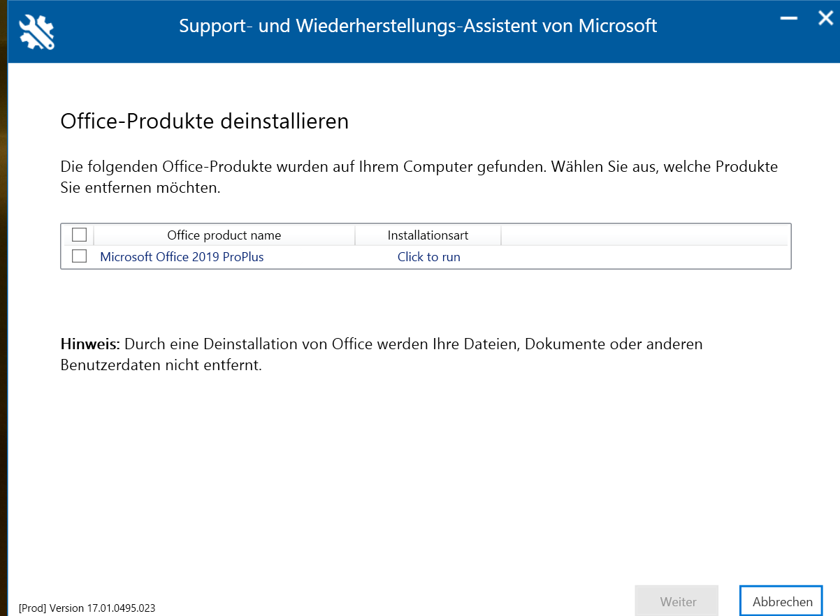The image size is (840, 616).
Task: Click the 'Click to run' installation type cell
Action: coord(429,257)
